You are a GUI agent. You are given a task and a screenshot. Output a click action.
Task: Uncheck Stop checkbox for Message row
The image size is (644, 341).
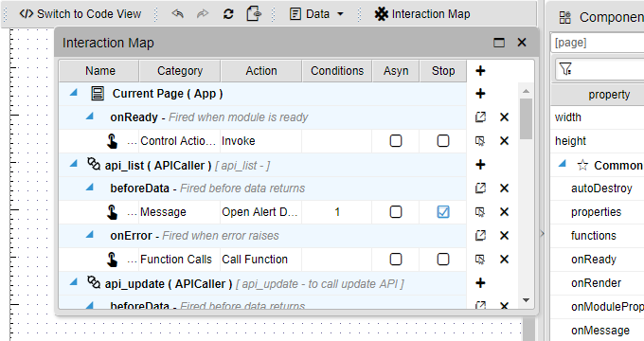[443, 212]
